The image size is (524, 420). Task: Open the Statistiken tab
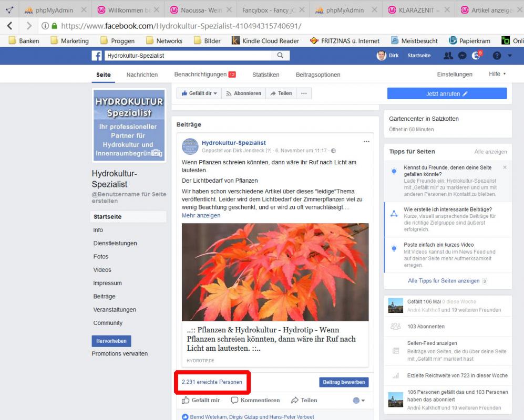(x=265, y=75)
